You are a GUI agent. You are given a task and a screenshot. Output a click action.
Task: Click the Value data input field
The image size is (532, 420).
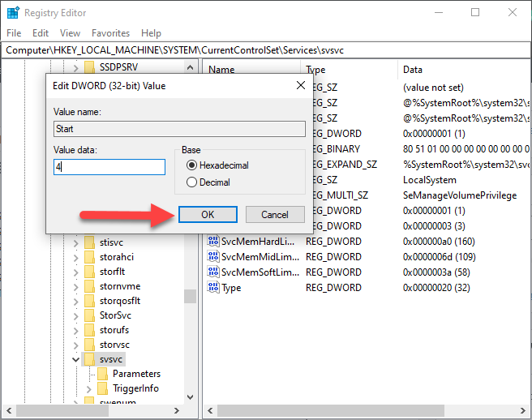109,167
